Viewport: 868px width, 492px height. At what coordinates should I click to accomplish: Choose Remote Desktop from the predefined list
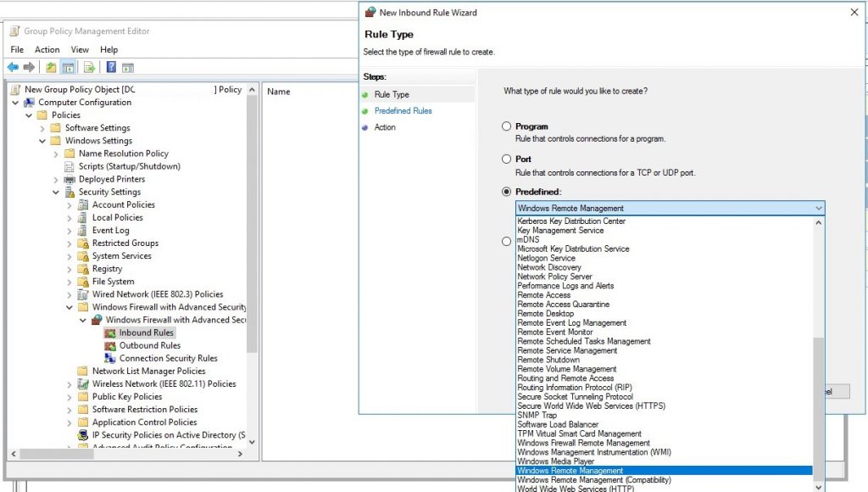coord(545,314)
